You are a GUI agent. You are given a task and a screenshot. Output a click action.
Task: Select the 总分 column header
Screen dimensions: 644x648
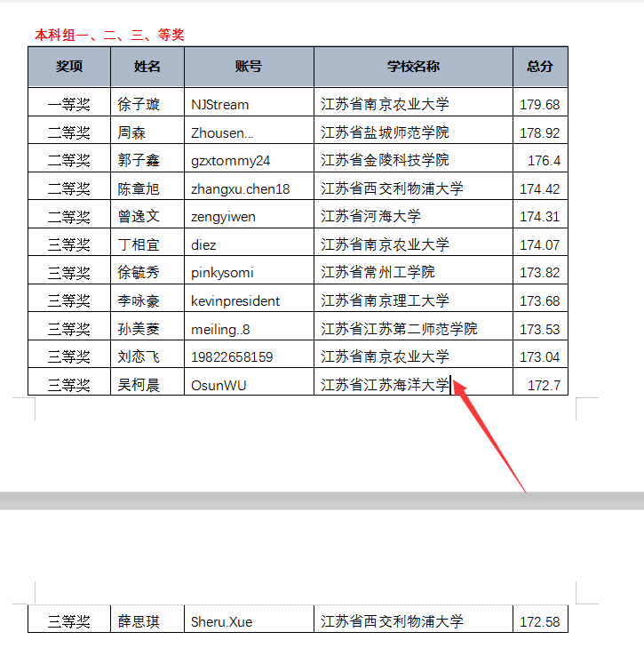point(540,67)
